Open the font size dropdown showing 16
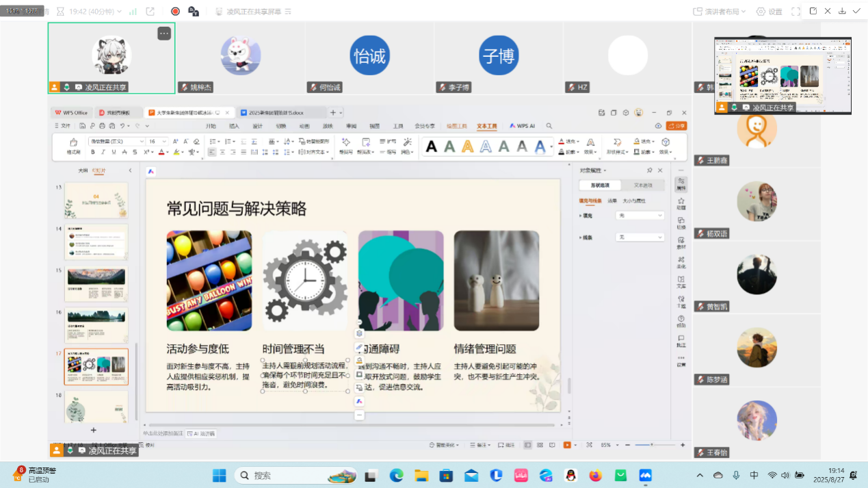Viewport: 868px width, 488px height. (x=157, y=142)
